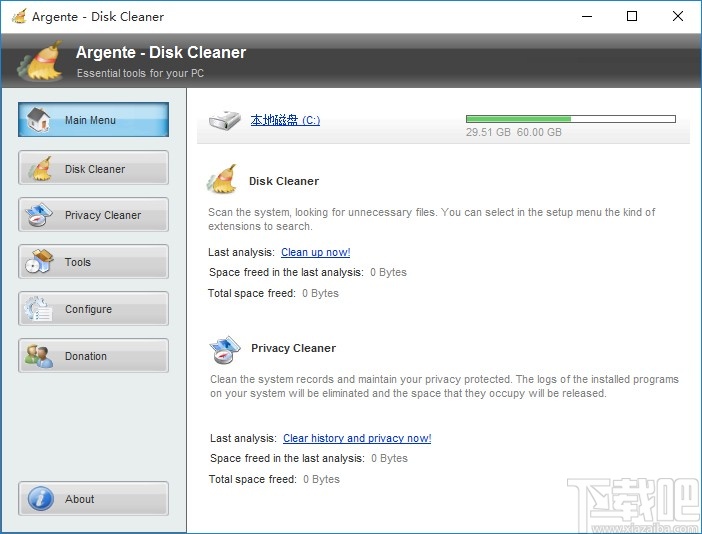
Task: Open the Configure section
Action: tap(93, 309)
